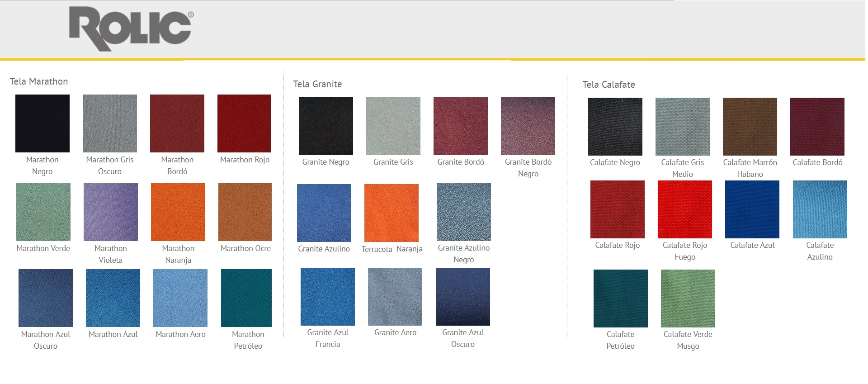Image resolution: width=868 pixels, height=384 pixels.
Task: Choose the Marathon Violeta swatch
Action: (x=111, y=212)
